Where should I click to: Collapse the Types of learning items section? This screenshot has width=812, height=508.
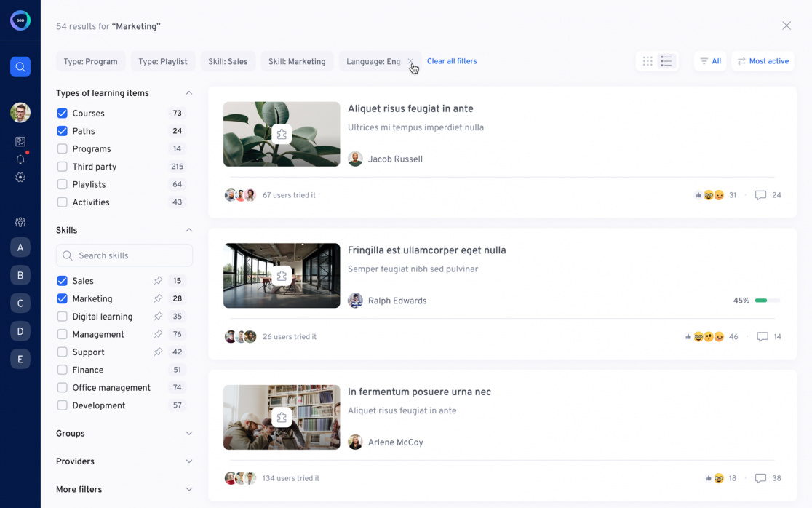click(188, 93)
